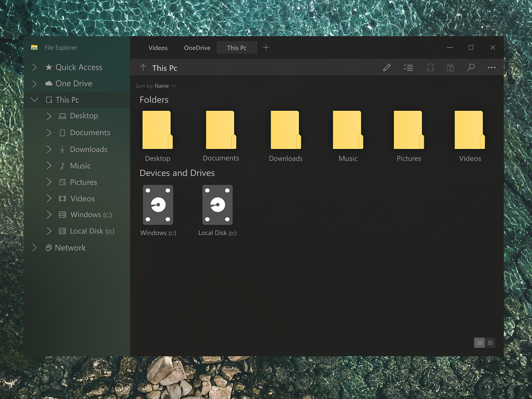This screenshot has width=532, height=399.
Task: Switch to the Videos tab
Action: coord(158,47)
